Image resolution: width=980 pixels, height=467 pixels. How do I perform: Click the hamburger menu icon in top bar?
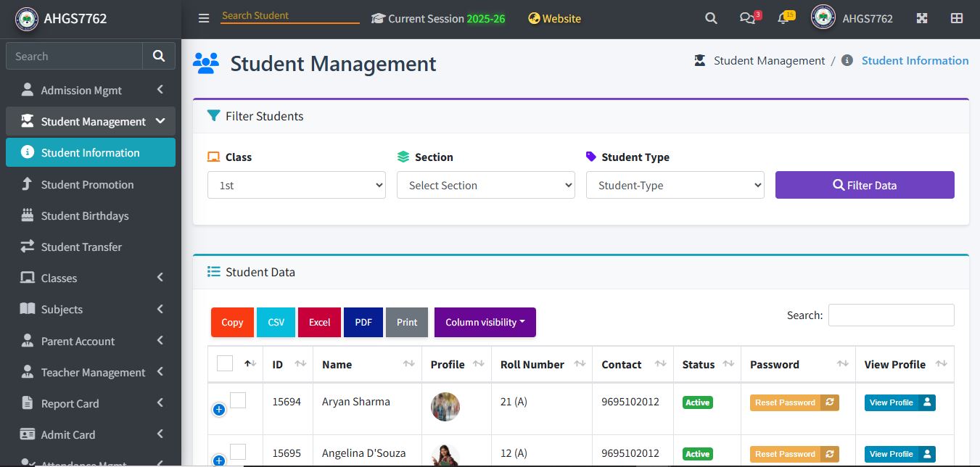pos(204,18)
